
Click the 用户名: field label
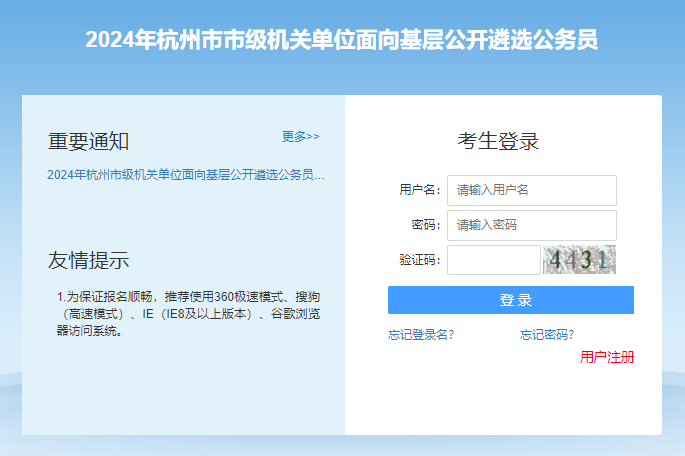pos(419,190)
